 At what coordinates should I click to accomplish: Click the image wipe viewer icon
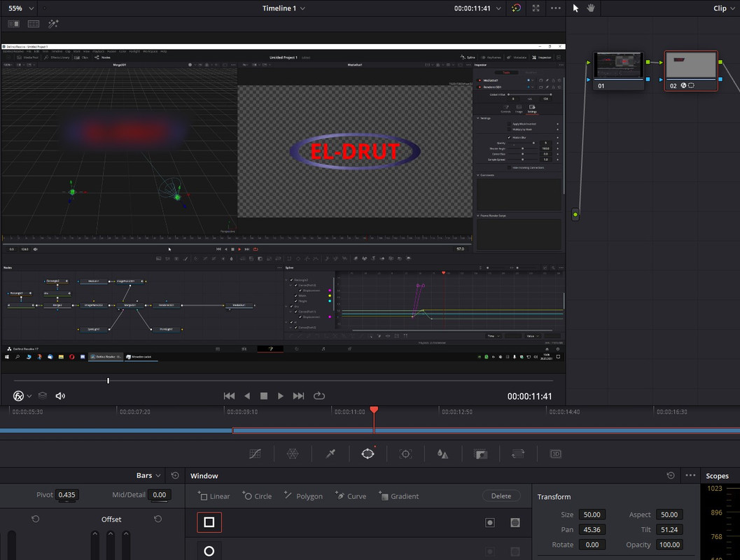(x=14, y=24)
